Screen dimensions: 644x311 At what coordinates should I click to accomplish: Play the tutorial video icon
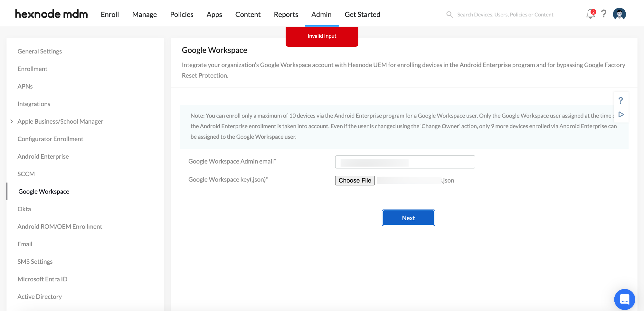pyautogui.click(x=621, y=115)
